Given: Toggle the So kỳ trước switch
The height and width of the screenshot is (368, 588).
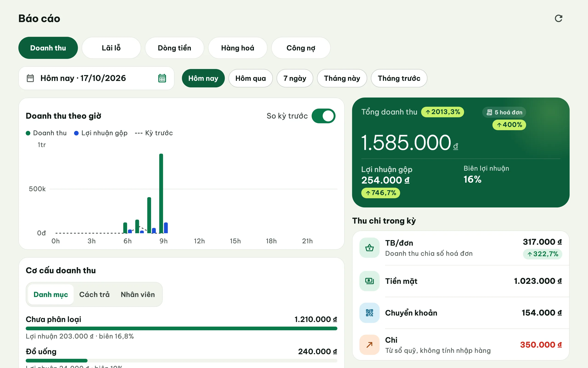Looking at the screenshot, I should (x=323, y=116).
